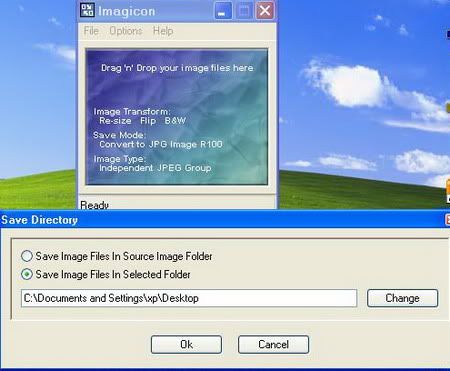Click the Ready status text
Image resolution: width=450 pixels, height=371 pixels.
point(95,205)
